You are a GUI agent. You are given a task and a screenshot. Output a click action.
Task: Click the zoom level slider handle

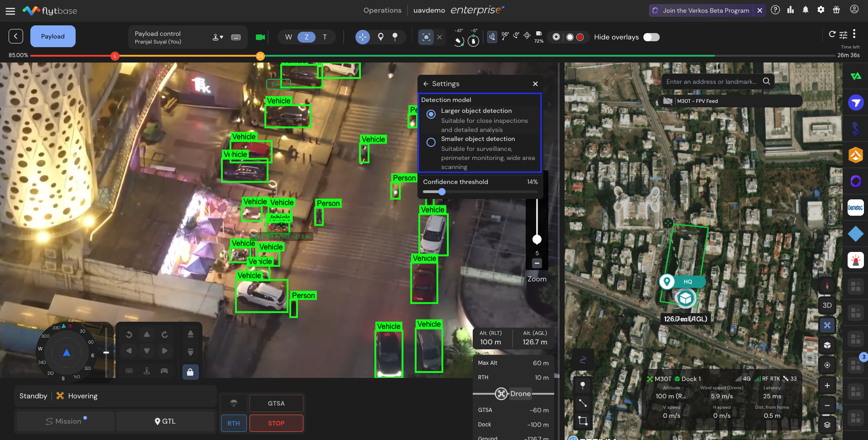(x=537, y=239)
